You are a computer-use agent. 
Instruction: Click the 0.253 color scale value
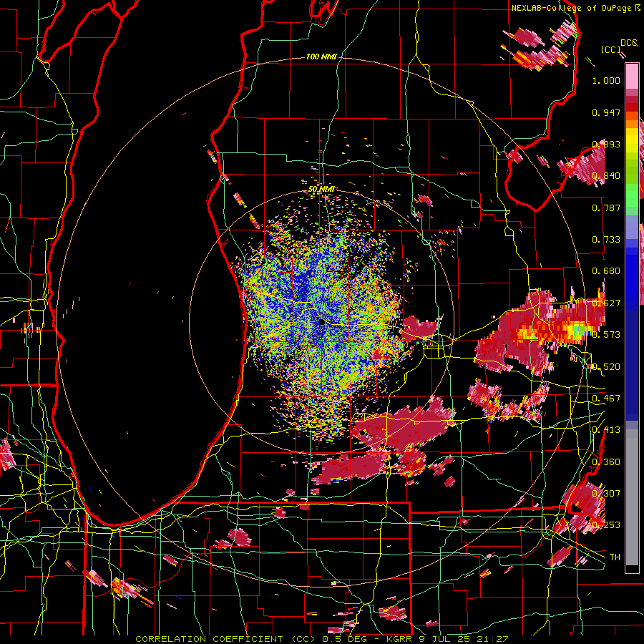click(606, 525)
